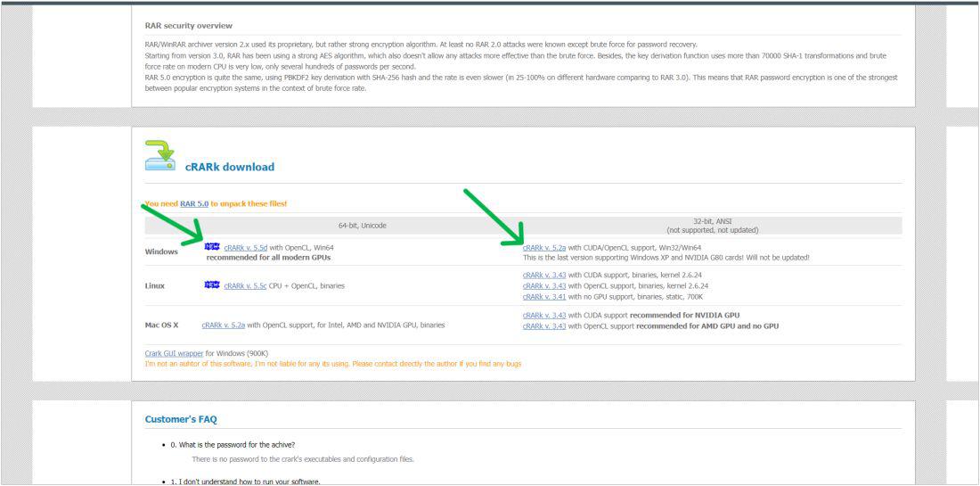
Task: Click the cRARk download heading
Action: (x=229, y=167)
